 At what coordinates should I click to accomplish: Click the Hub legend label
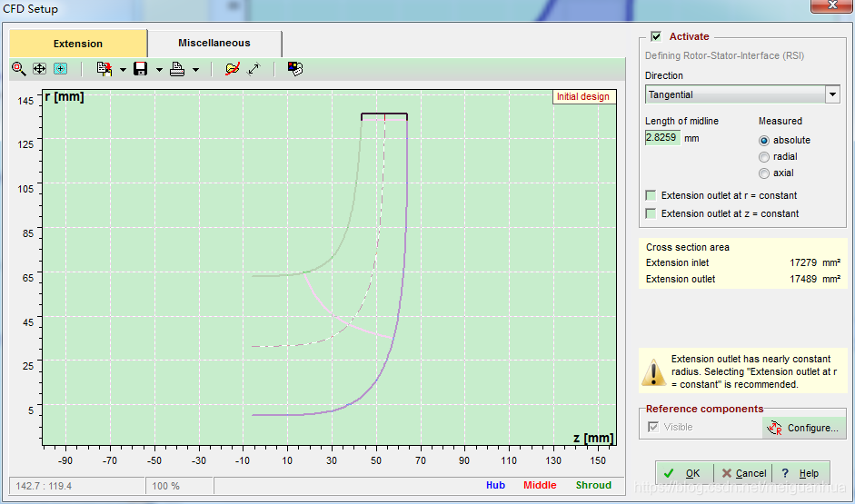496,485
